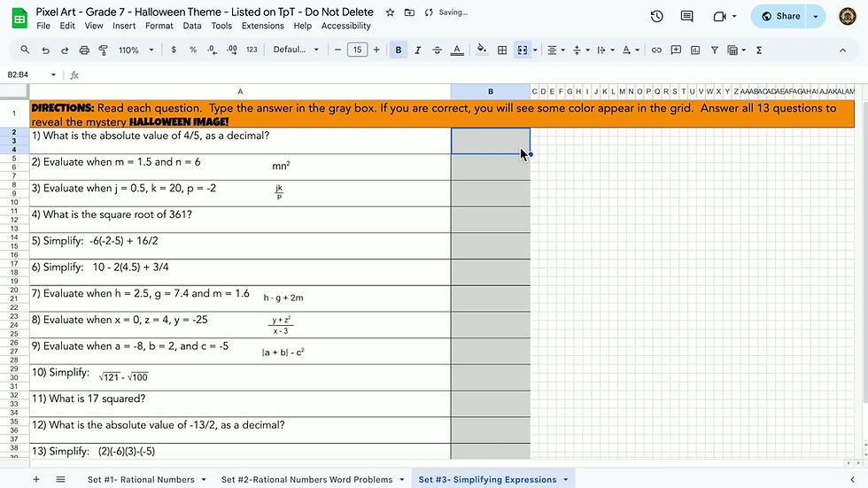Open the Edit menu
Image resolution: width=868 pixels, height=488 pixels.
(67, 26)
